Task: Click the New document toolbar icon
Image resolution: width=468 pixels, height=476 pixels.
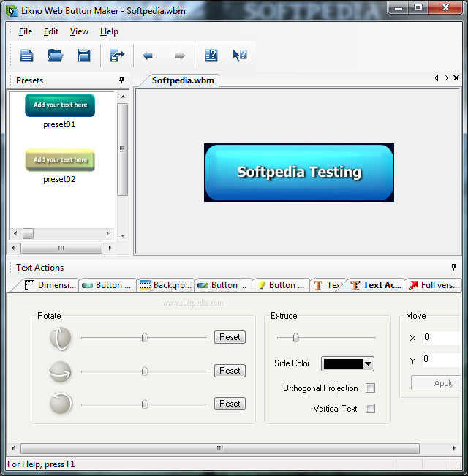Action: pyautogui.click(x=26, y=56)
